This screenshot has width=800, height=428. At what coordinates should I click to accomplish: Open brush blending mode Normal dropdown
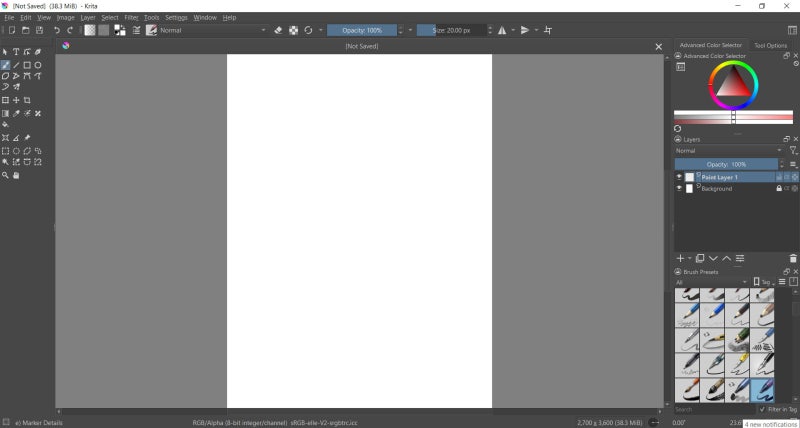pyautogui.click(x=213, y=31)
